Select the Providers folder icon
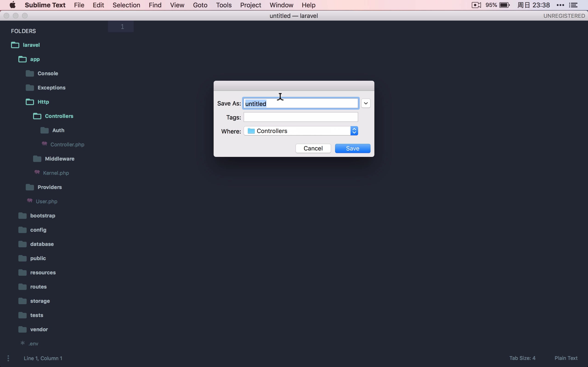 29,187
